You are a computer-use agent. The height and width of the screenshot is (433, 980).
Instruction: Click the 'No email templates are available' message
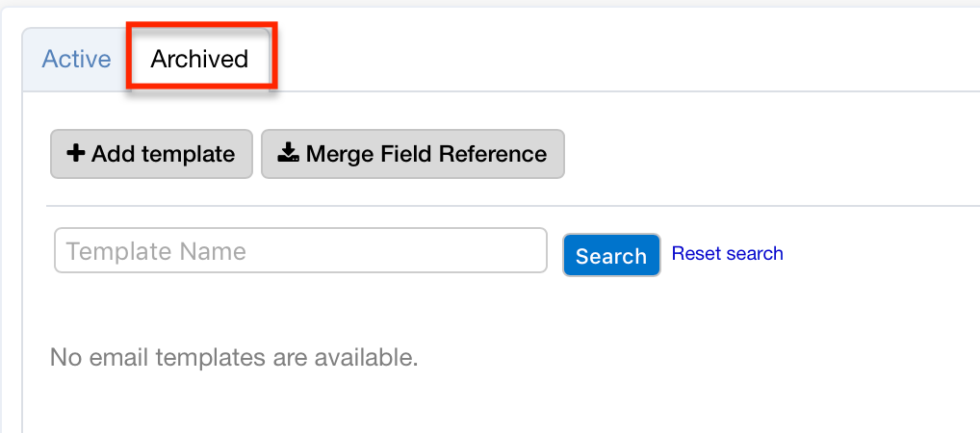(234, 358)
